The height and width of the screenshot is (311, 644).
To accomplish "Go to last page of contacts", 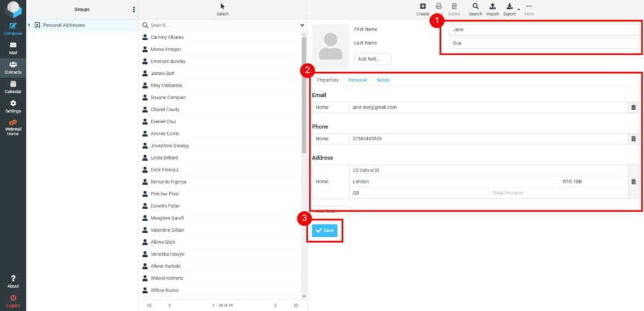I will click(x=296, y=305).
